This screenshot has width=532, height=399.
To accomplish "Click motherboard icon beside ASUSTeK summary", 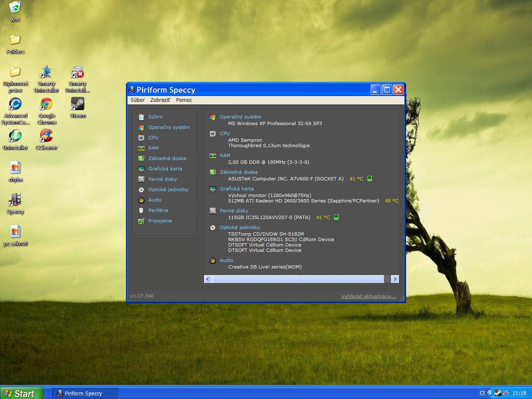I will [x=213, y=172].
